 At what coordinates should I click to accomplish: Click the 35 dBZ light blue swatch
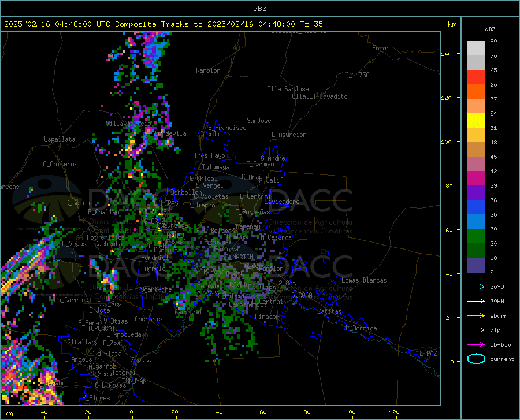pos(476,221)
